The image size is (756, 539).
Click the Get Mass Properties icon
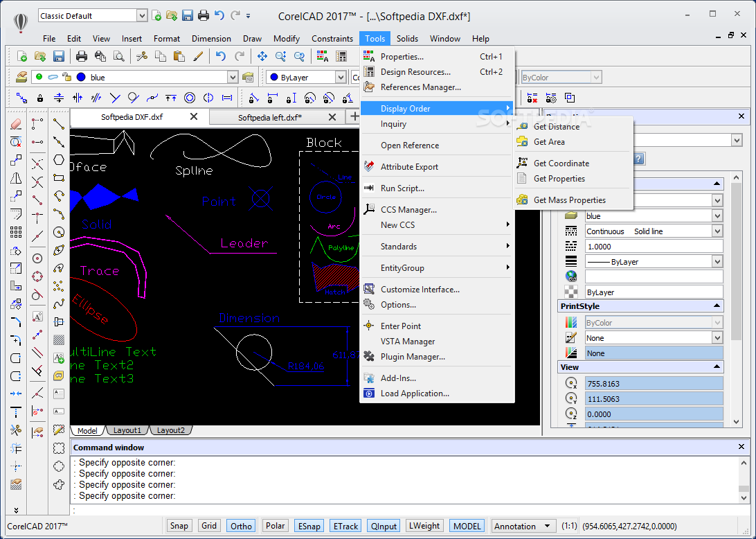(522, 200)
